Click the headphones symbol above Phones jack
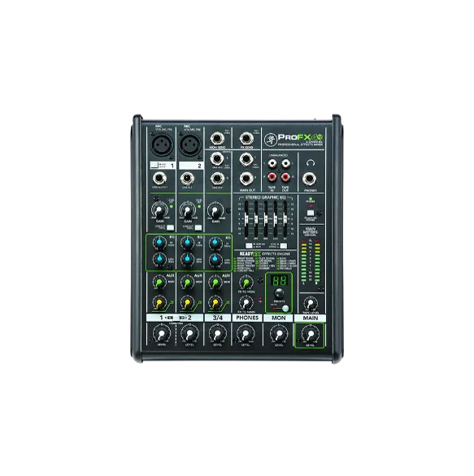Screen dimensions: 474x476 coord(310,163)
